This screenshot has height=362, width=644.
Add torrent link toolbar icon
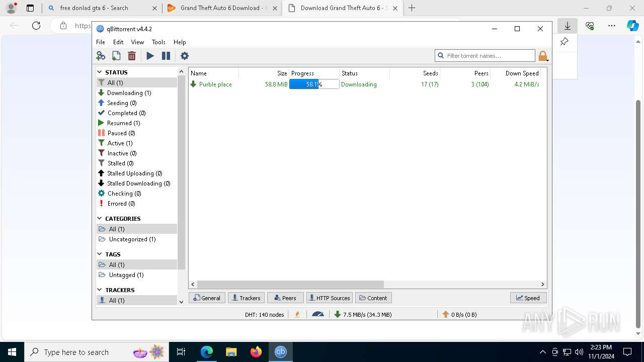coord(101,56)
